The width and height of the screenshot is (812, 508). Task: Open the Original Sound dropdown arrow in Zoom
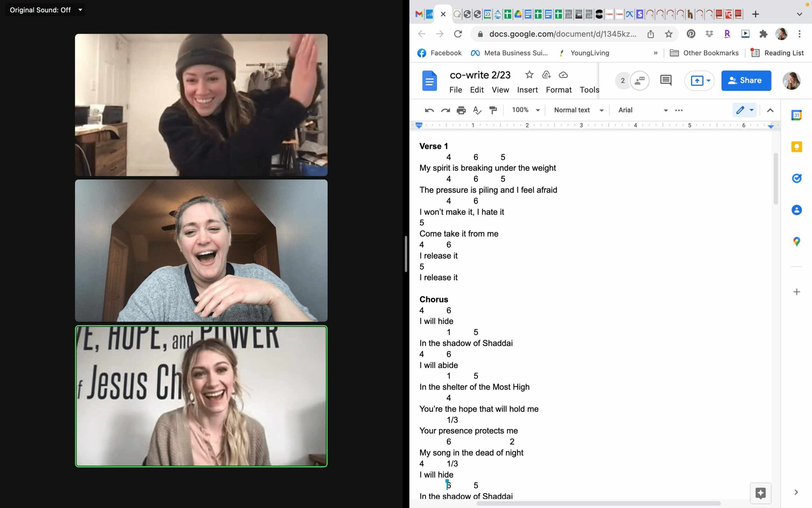(x=80, y=10)
